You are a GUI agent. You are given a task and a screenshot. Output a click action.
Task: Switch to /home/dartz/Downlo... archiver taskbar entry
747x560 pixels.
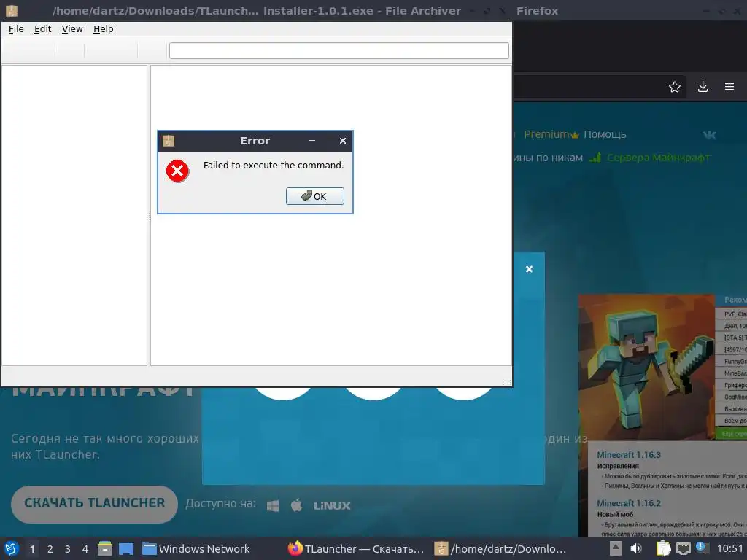pyautogui.click(x=500, y=549)
